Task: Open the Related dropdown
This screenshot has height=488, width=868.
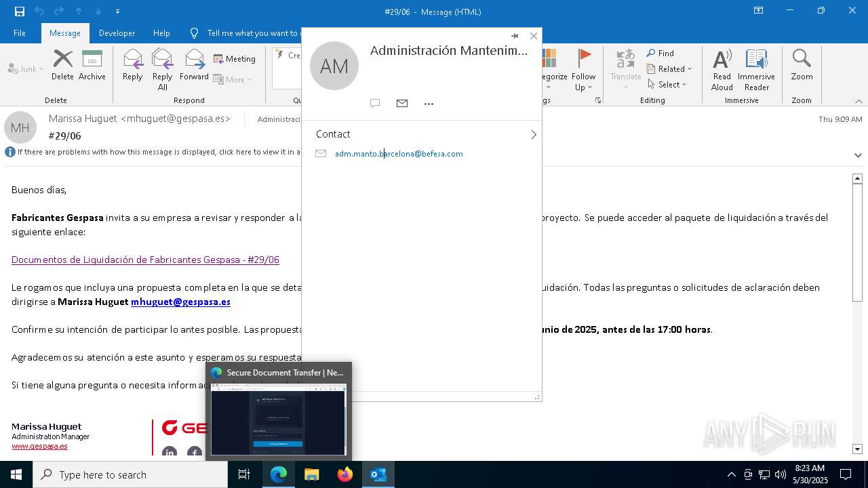Action: (669, 68)
